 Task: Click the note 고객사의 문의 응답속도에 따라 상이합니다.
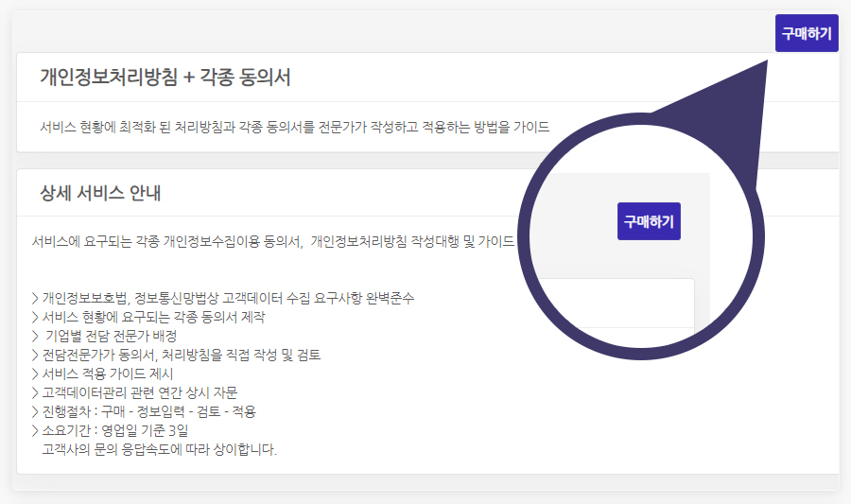[x=160, y=450]
